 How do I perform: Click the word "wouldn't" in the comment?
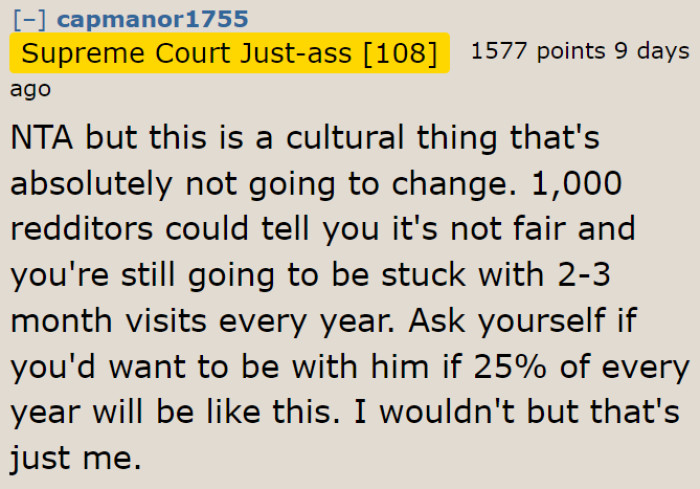(445, 414)
